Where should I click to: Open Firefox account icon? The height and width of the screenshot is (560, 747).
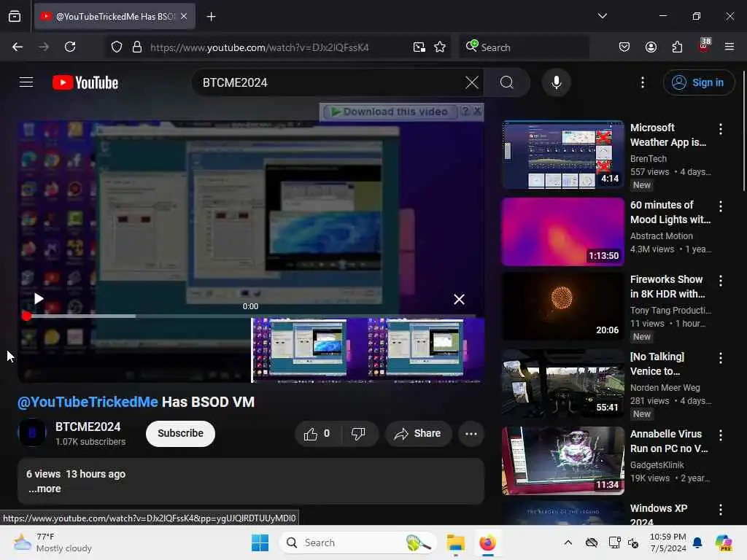pos(651,47)
